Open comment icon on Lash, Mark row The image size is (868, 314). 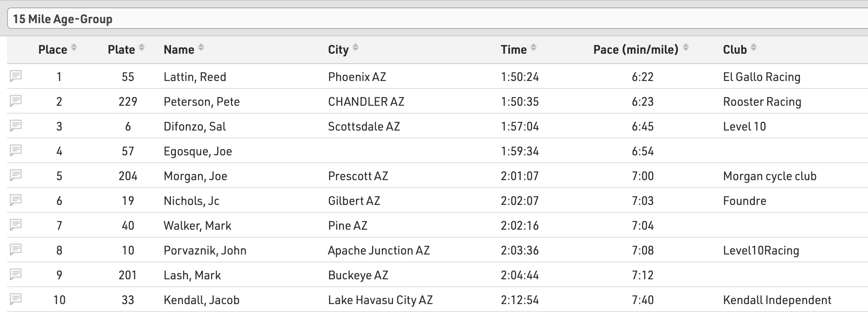[x=16, y=274]
